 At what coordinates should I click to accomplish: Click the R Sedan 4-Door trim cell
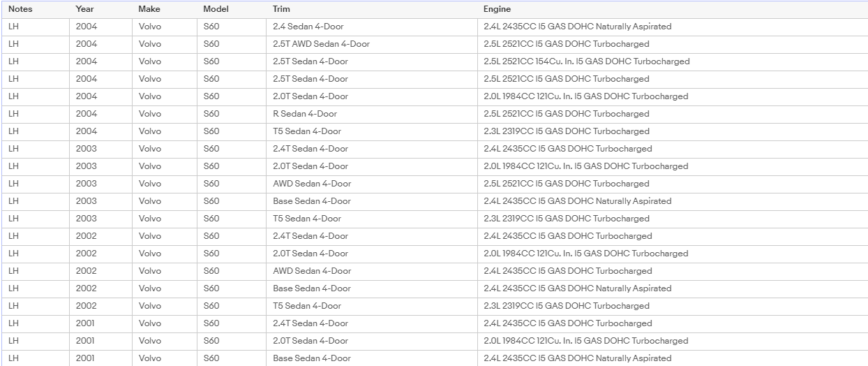click(x=372, y=114)
